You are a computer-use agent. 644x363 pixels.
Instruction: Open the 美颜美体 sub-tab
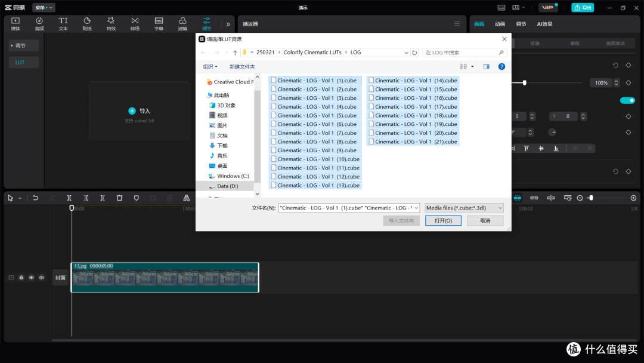pyautogui.click(x=615, y=43)
